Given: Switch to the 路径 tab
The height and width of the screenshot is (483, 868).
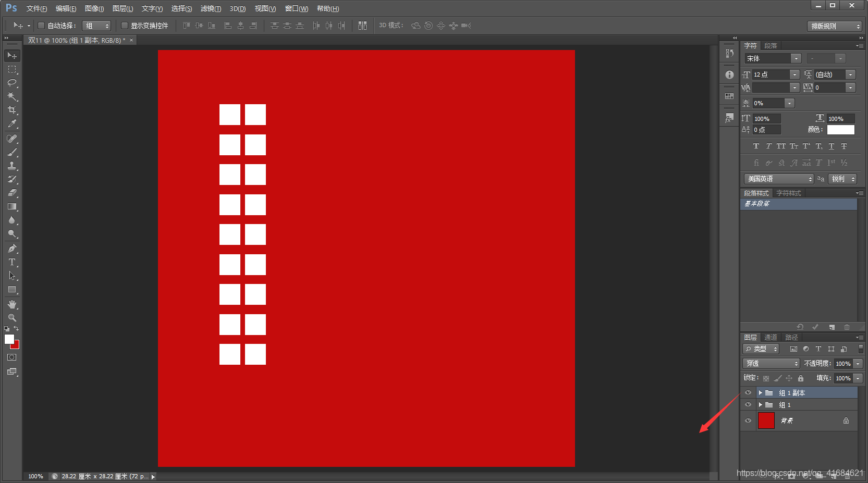Looking at the screenshot, I should pyautogui.click(x=791, y=338).
